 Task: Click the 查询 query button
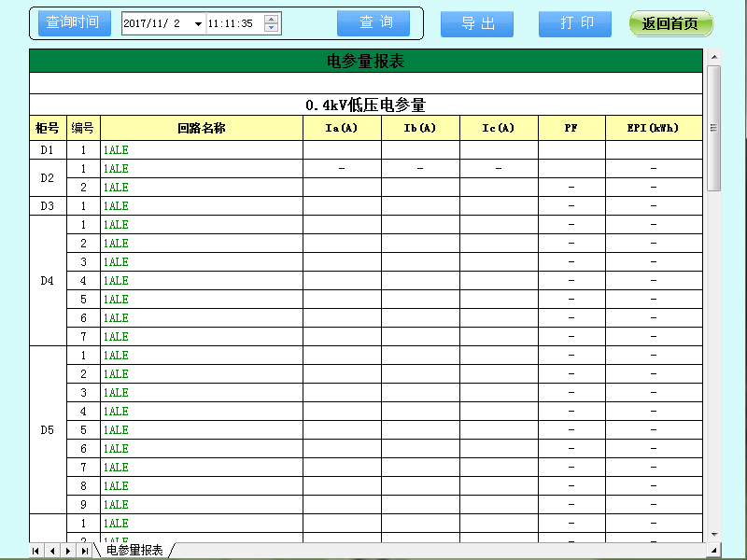373,22
